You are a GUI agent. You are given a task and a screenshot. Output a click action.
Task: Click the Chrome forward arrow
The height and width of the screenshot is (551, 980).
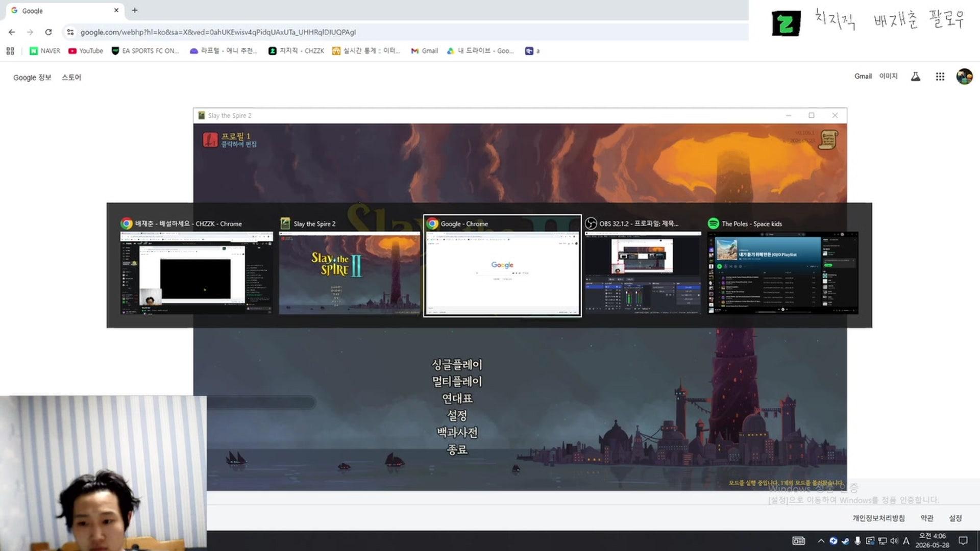coord(30,32)
